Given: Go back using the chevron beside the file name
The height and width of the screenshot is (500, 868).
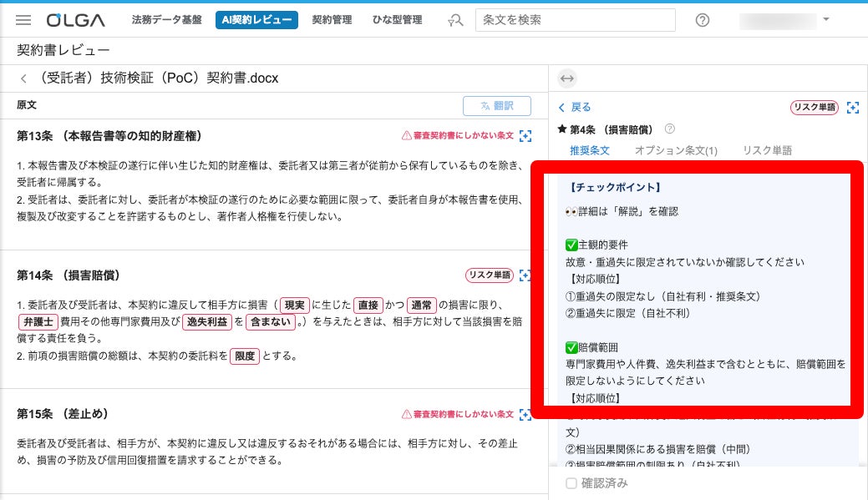Looking at the screenshot, I should tap(24, 78).
